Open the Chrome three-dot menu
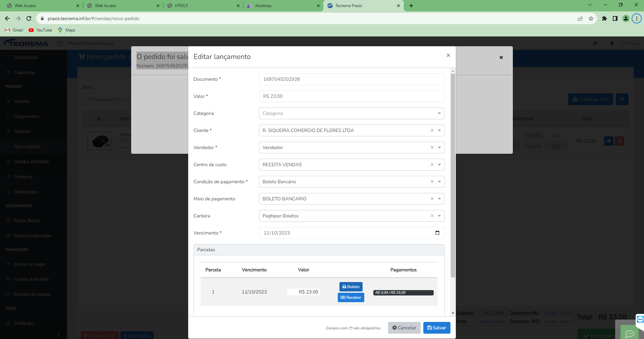Viewport: 644px width, 339px height. (x=637, y=18)
